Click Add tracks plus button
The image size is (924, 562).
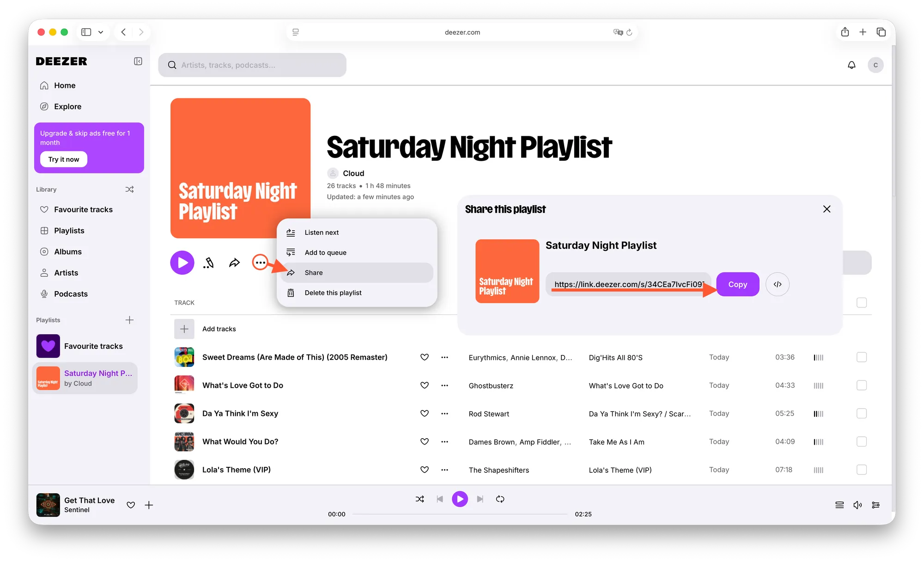tap(184, 329)
